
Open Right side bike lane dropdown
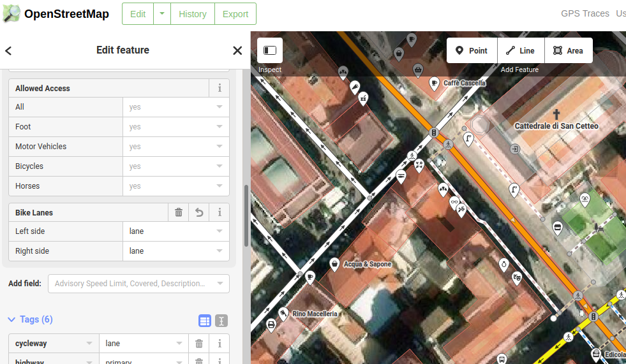pos(219,251)
